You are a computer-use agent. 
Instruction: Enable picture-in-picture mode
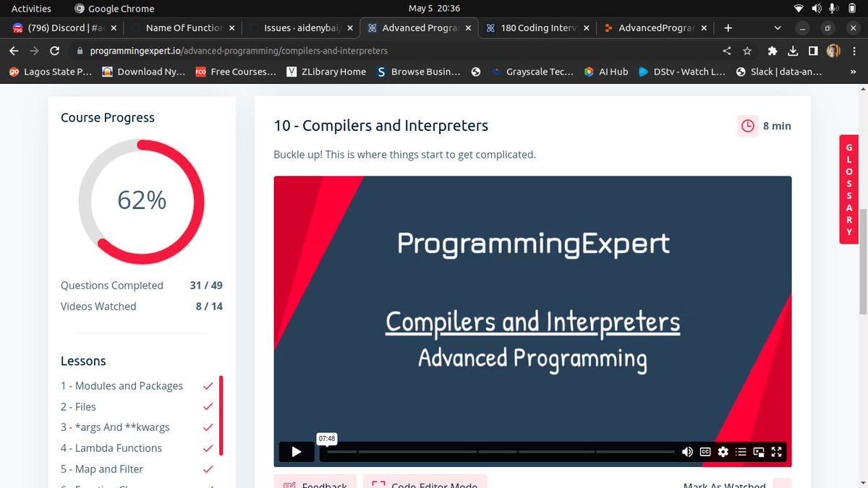pos(759,452)
